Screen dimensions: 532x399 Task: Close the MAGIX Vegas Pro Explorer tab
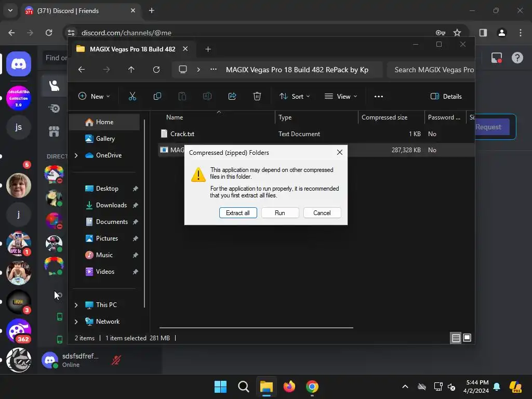[x=185, y=49]
